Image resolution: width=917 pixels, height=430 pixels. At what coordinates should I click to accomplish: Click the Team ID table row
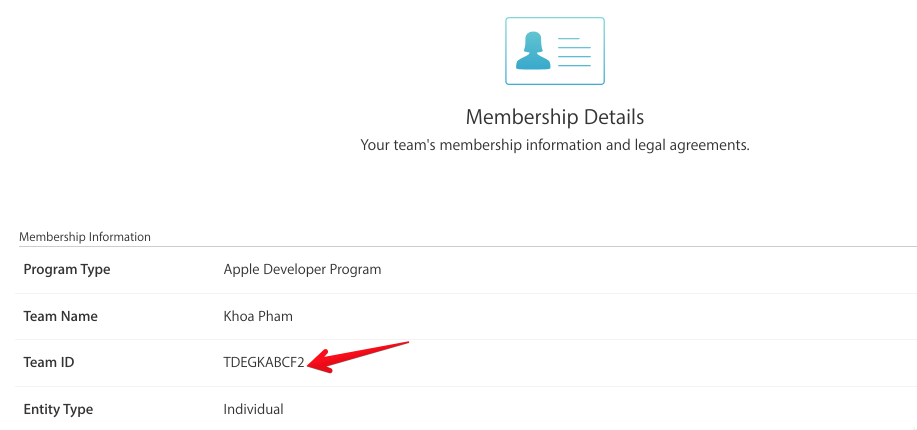466,363
